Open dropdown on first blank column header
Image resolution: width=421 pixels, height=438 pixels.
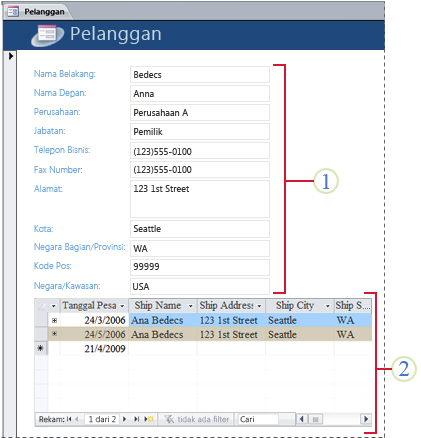pyautogui.click(x=53, y=306)
